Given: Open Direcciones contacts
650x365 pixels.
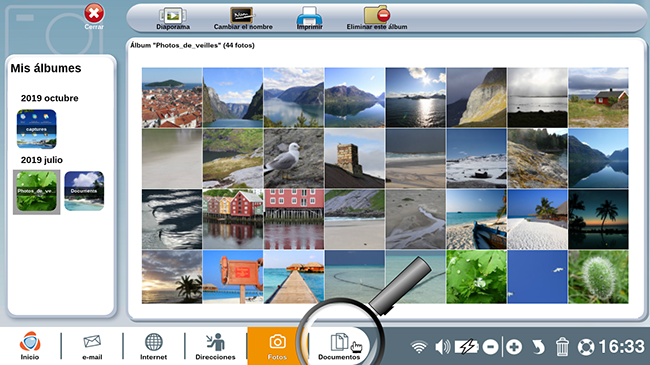Looking at the screenshot, I should coord(215,346).
